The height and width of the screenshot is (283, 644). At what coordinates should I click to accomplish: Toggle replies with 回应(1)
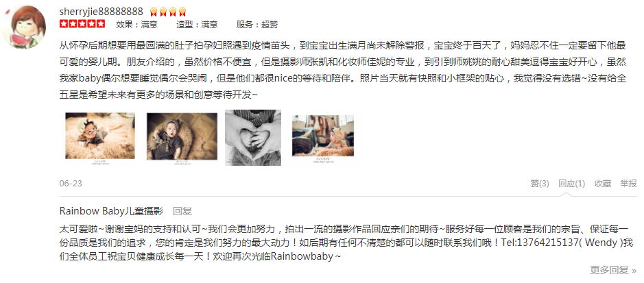coord(572,184)
